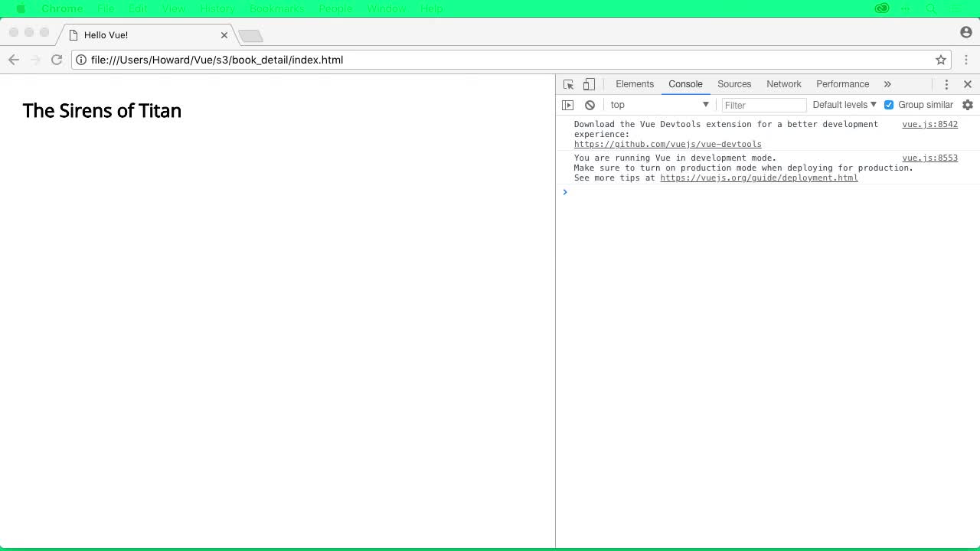Open the Vue deployment guide link
The width and height of the screenshot is (980, 551).
pos(759,178)
